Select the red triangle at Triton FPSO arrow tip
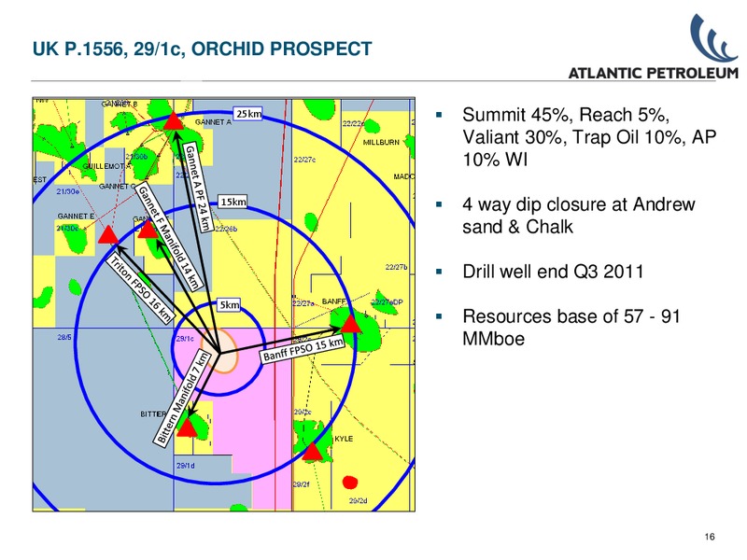Image resolution: width=747 pixels, height=560 pixels. coord(108,234)
